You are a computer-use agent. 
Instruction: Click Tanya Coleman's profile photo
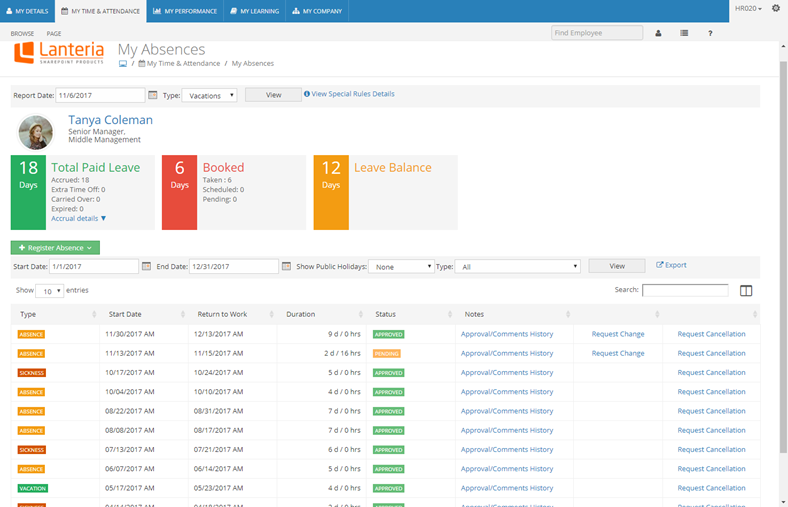(36, 132)
